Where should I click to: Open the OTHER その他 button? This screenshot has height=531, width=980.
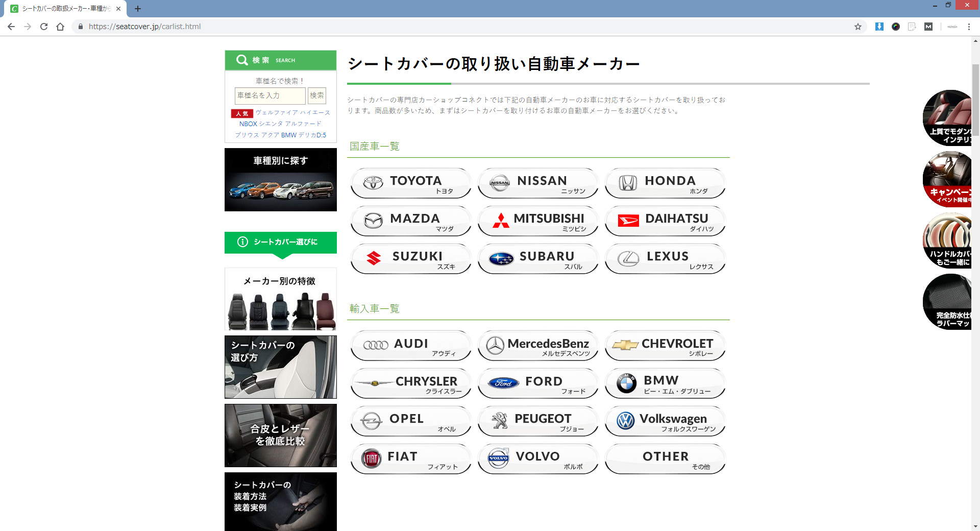pyautogui.click(x=665, y=459)
